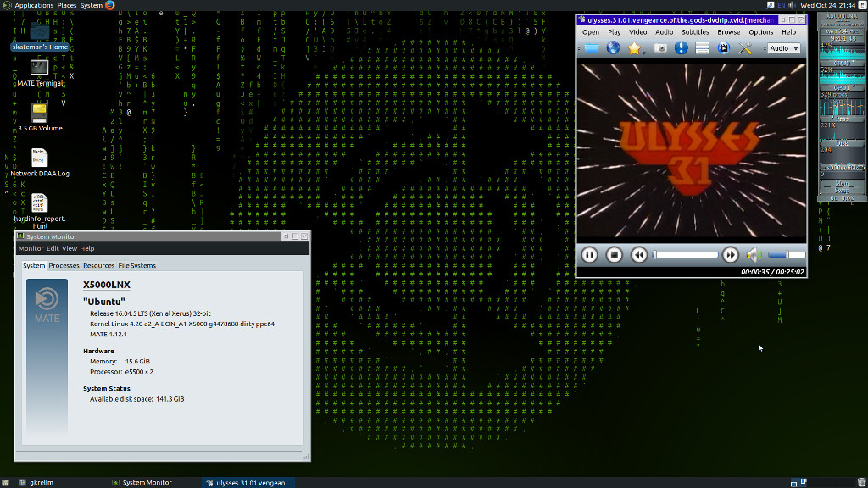Pause the Ulysses 31 video
Viewport: 868px width, 488px height.
(590, 255)
